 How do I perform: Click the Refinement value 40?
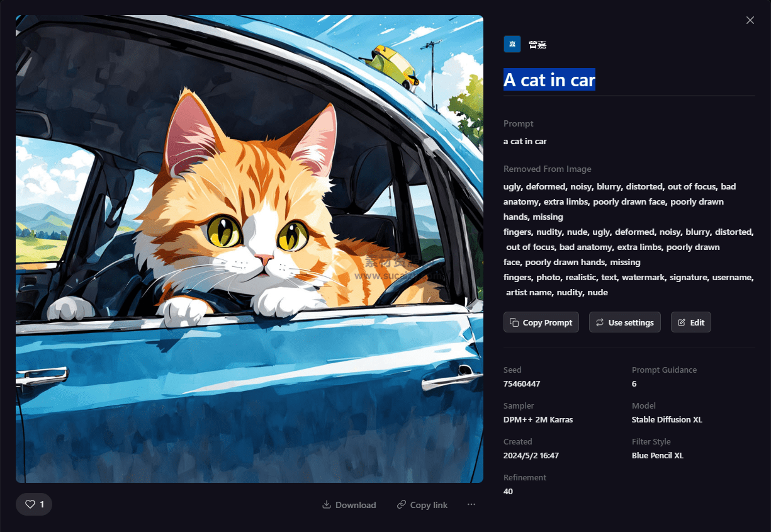pyautogui.click(x=509, y=491)
